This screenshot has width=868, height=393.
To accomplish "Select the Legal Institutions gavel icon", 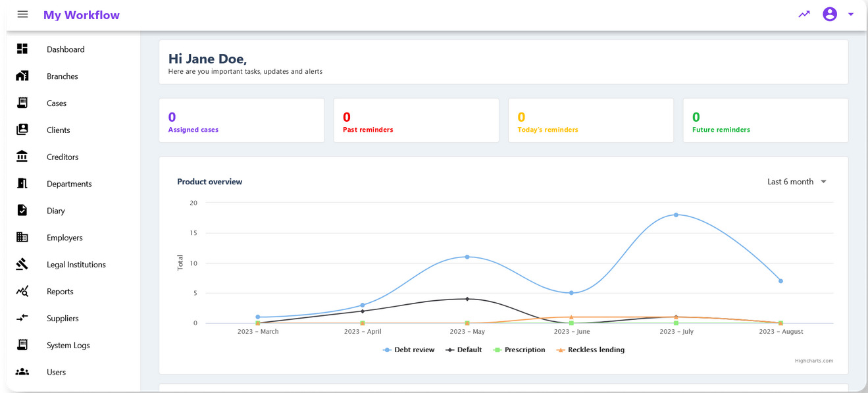I will tap(22, 264).
